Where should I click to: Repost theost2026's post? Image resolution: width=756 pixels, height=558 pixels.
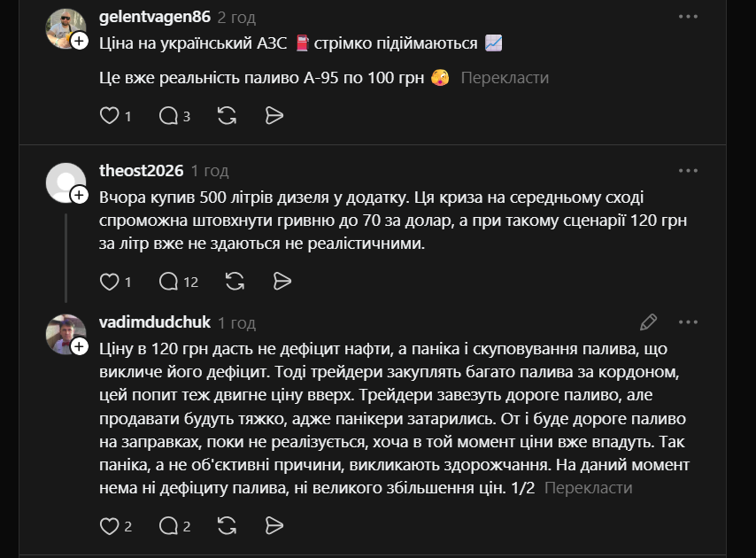pyautogui.click(x=235, y=282)
